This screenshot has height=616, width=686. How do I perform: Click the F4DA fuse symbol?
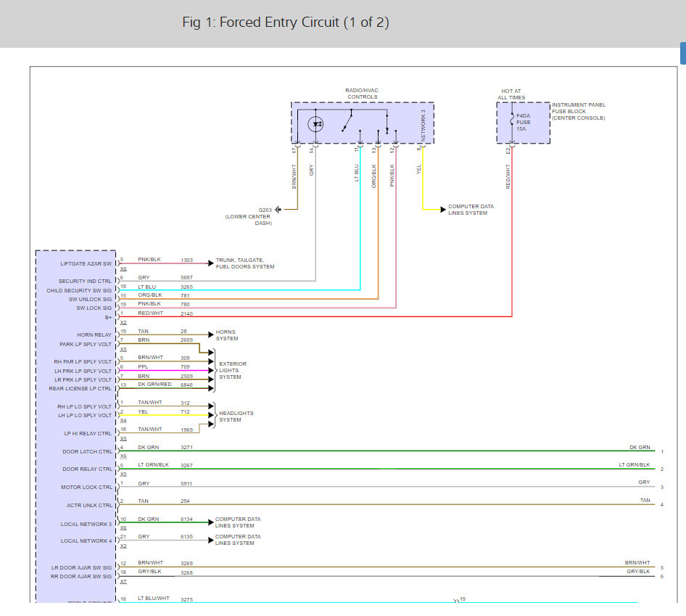point(511,119)
